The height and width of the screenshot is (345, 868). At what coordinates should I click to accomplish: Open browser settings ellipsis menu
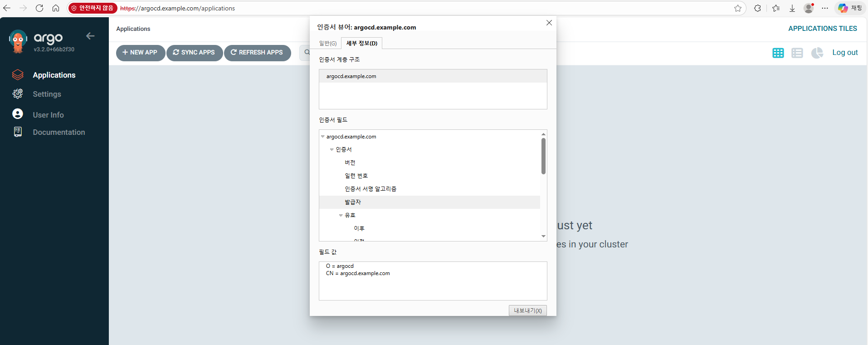[x=825, y=8]
